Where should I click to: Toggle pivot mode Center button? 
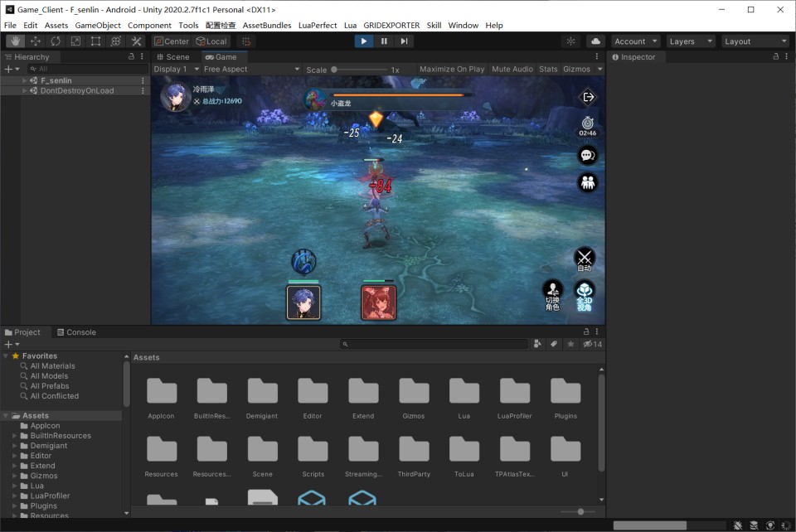(172, 41)
